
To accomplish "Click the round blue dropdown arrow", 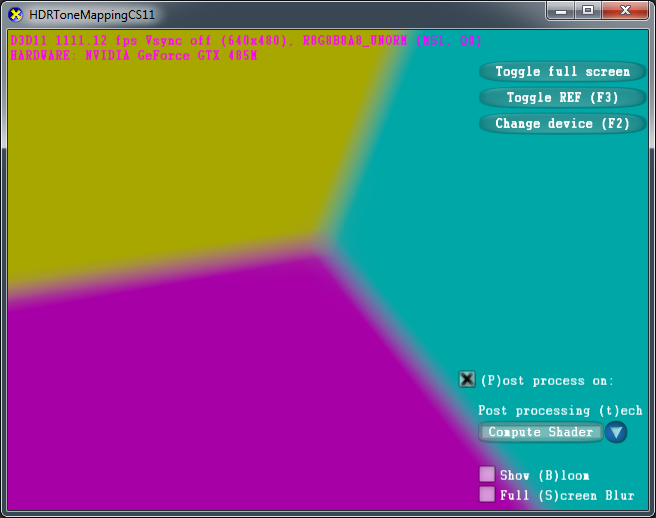I will click(616, 433).
